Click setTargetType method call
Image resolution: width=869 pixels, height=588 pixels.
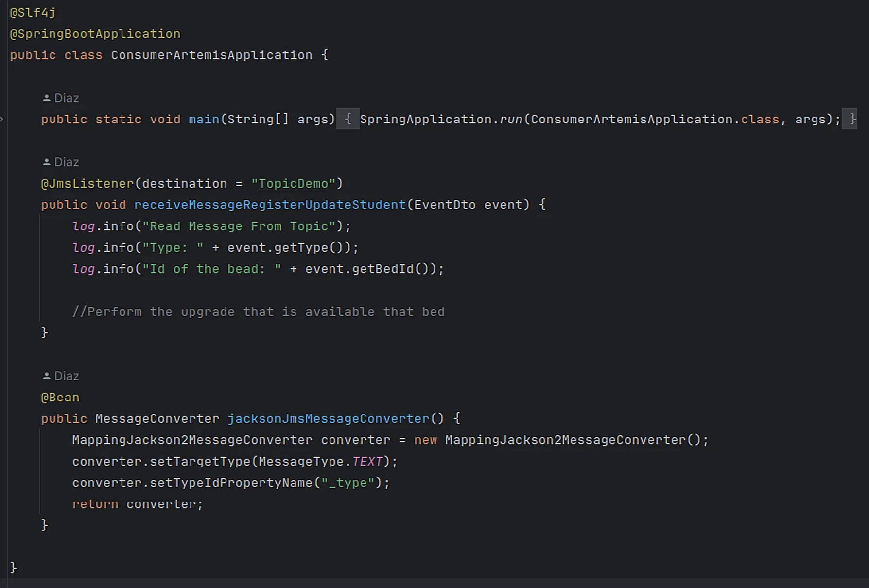coord(200,462)
